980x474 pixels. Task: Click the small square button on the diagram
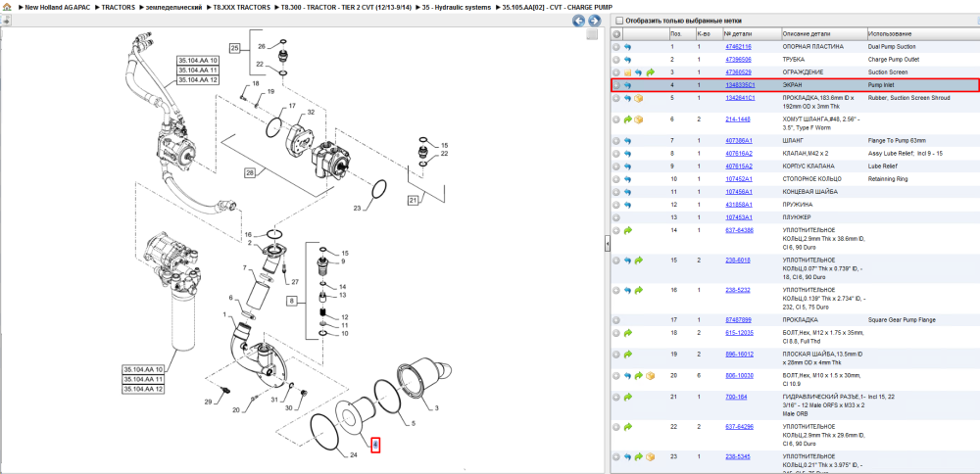click(x=592, y=35)
